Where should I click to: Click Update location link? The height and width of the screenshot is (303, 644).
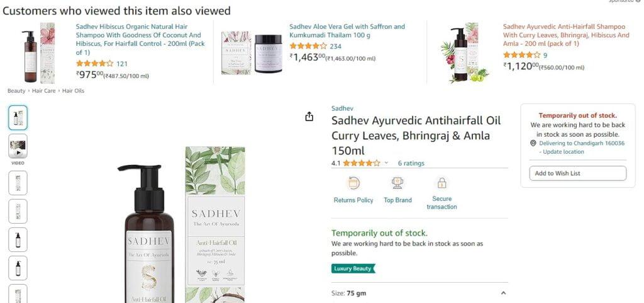coord(563,152)
